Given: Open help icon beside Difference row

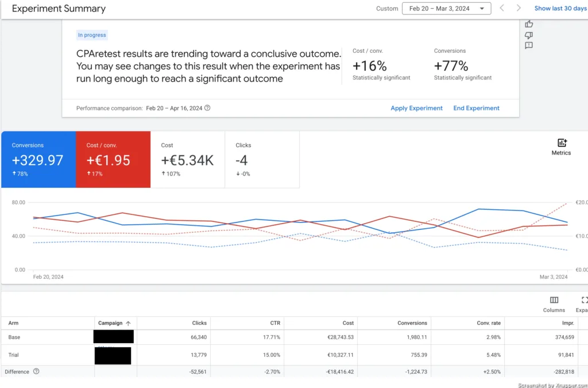Looking at the screenshot, I should [x=36, y=371].
